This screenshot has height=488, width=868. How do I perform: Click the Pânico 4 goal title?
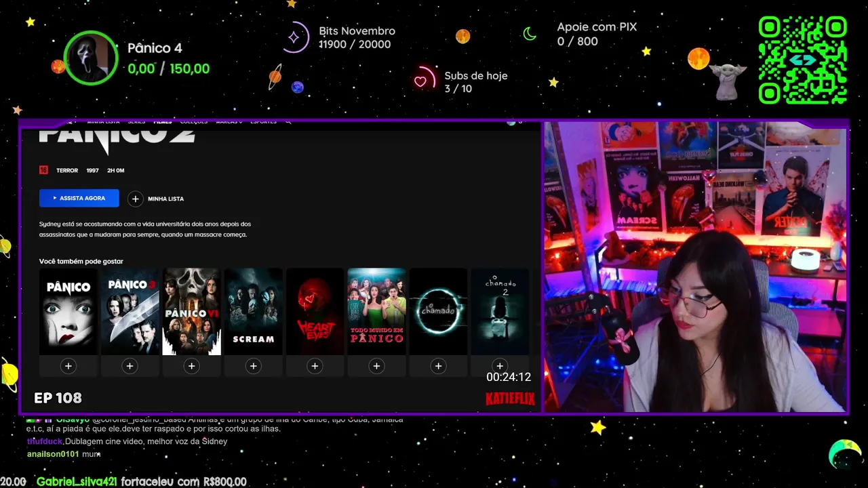[155, 48]
